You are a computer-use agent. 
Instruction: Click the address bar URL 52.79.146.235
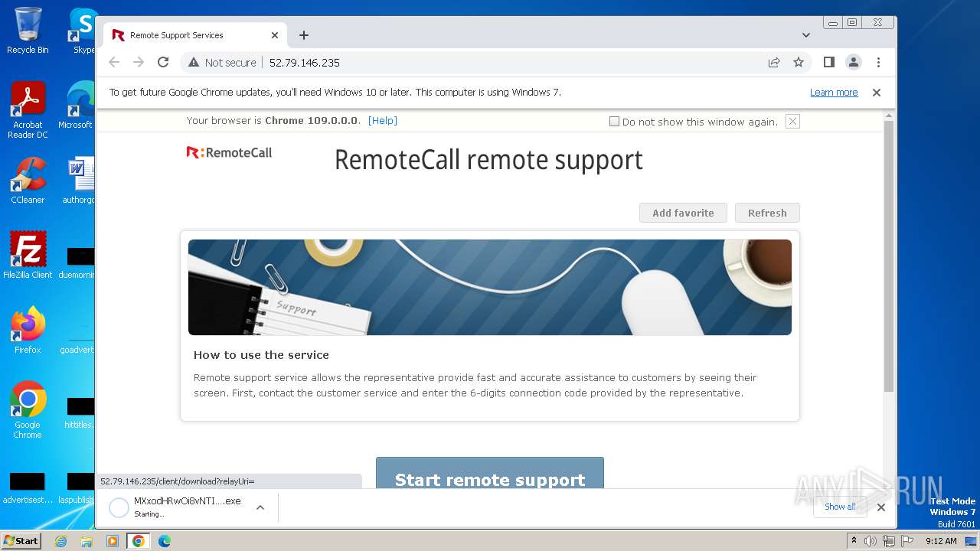[x=305, y=63]
